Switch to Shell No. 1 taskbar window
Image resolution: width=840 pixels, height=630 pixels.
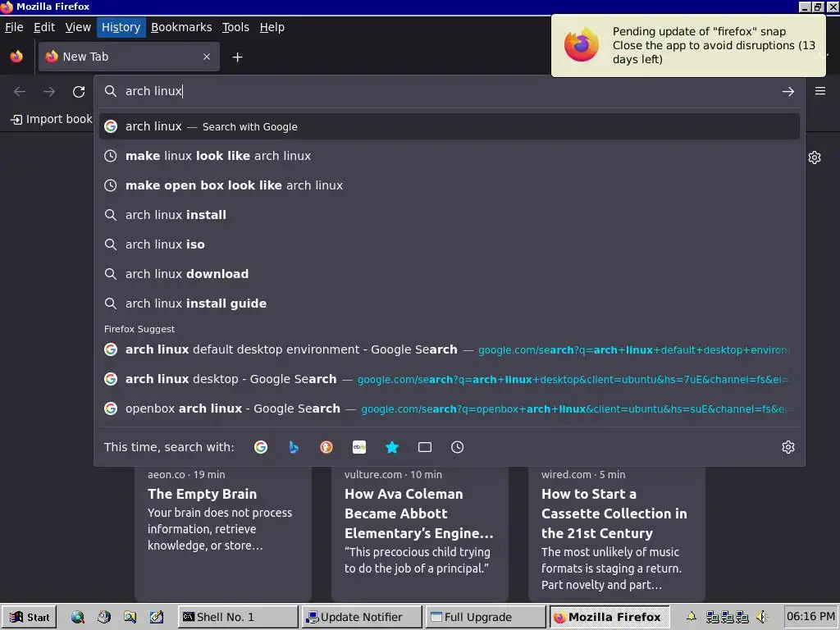(x=239, y=617)
